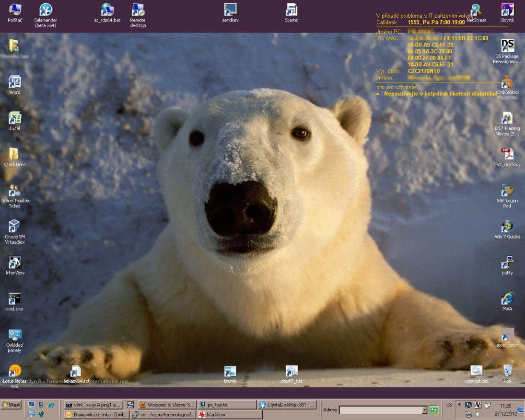The width and height of the screenshot is (525, 420).
Task: Open the Salamander (beta x64) desktop icon
Action: [46, 10]
